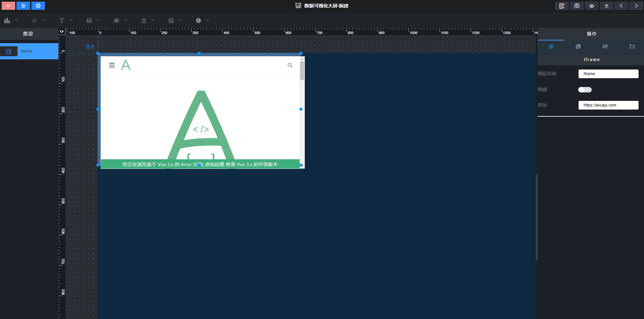The image size is (644, 319).
Task: Click the 图层名称 input containing iframe
Action: tap(609, 74)
